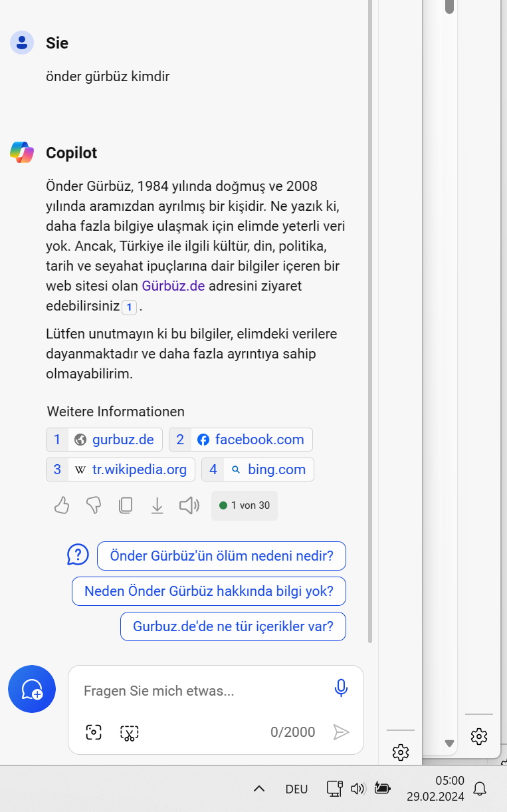The height and width of the screenshot is (812, 507).
Task: Expand hidden system tray icons chevron
Action: (x=259, y=789)
